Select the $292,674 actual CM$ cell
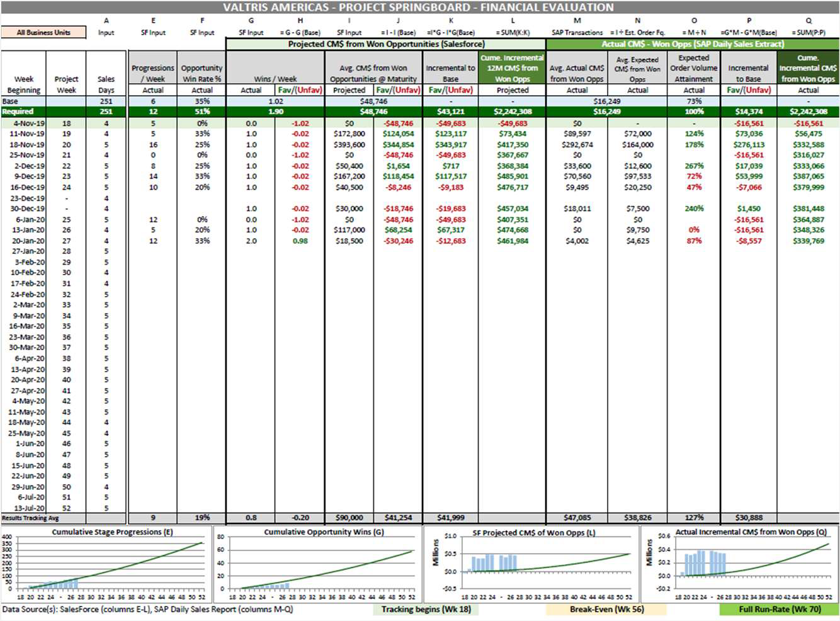The height and width of the screenshot is (621, 840). click(x=577, y=145)
